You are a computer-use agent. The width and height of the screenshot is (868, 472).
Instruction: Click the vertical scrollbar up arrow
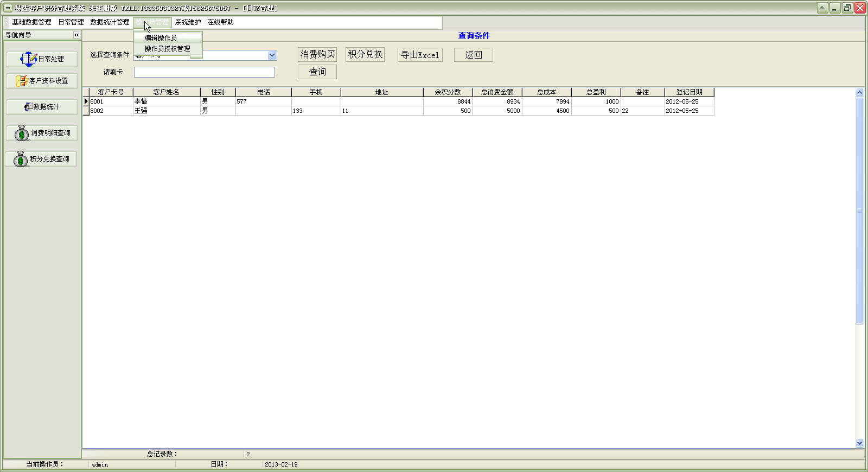(859, 92)
